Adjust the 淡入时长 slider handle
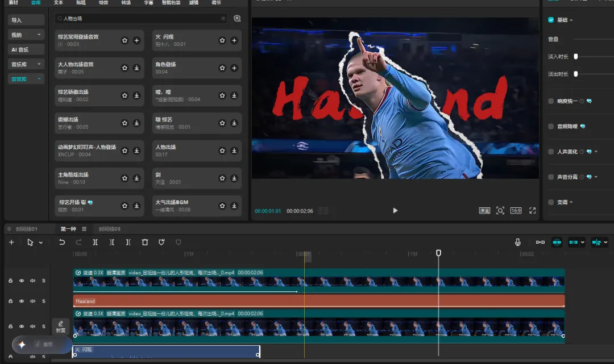Image resolution: width=614 pixels, height=364 pixels. pyautogui.click(x=575, y=57)
